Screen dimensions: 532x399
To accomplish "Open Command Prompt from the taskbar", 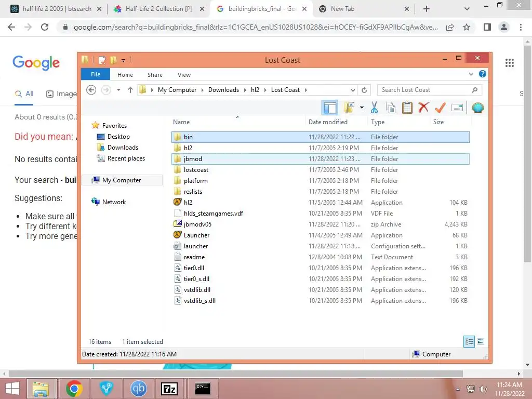I will [203, 389].
